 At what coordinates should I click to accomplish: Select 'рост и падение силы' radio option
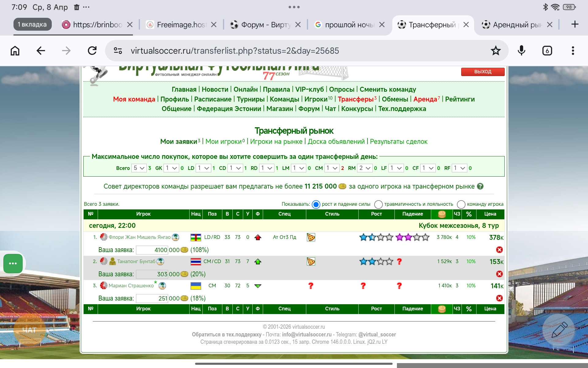(x=316, y=204)
